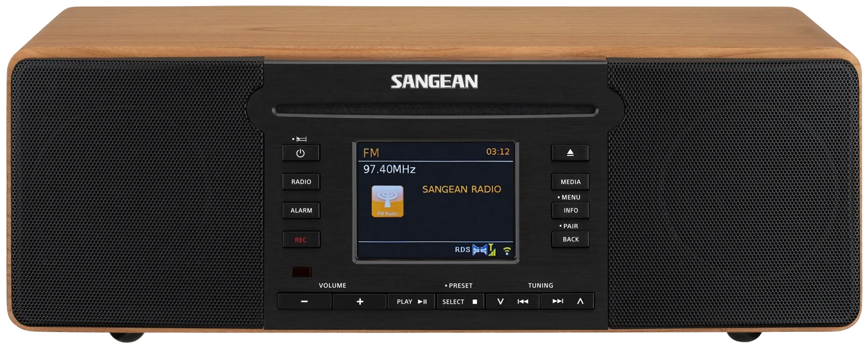The width and height of the screenshot is (868, 348).
Task: Touch the red infrared sensor window
Action: pos(302,272)
